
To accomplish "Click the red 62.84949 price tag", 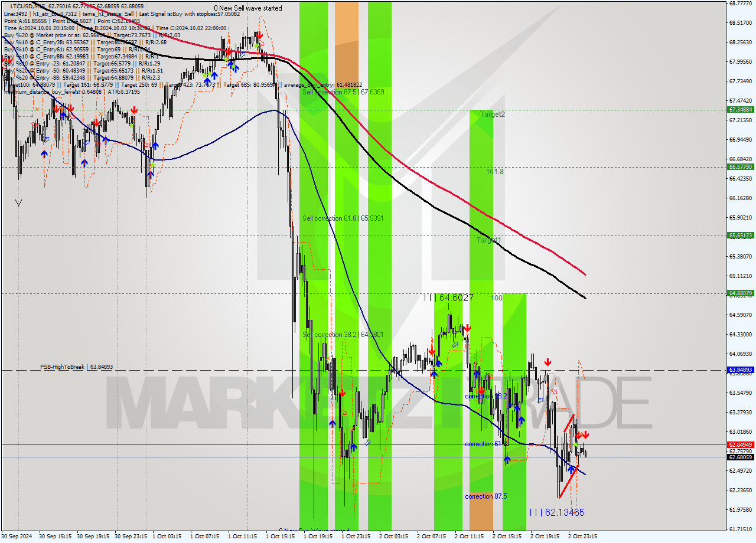I will coord(741,444).
